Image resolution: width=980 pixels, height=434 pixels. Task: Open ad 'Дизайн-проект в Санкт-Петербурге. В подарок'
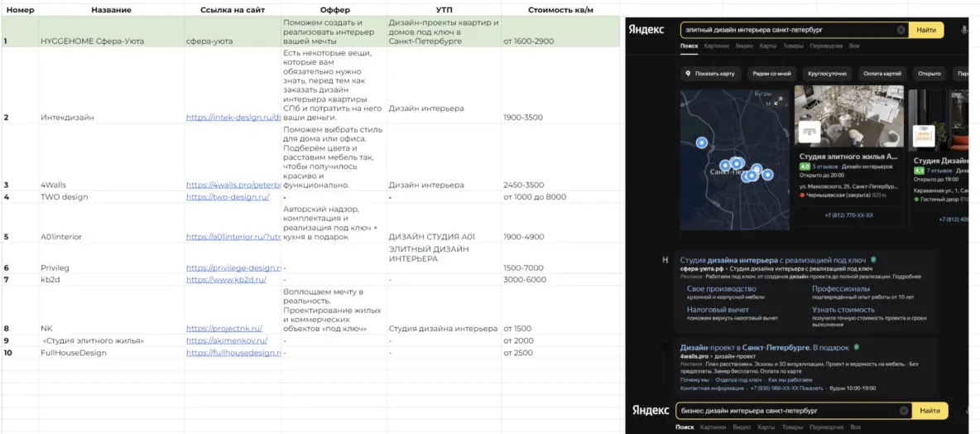pos(764,347)
